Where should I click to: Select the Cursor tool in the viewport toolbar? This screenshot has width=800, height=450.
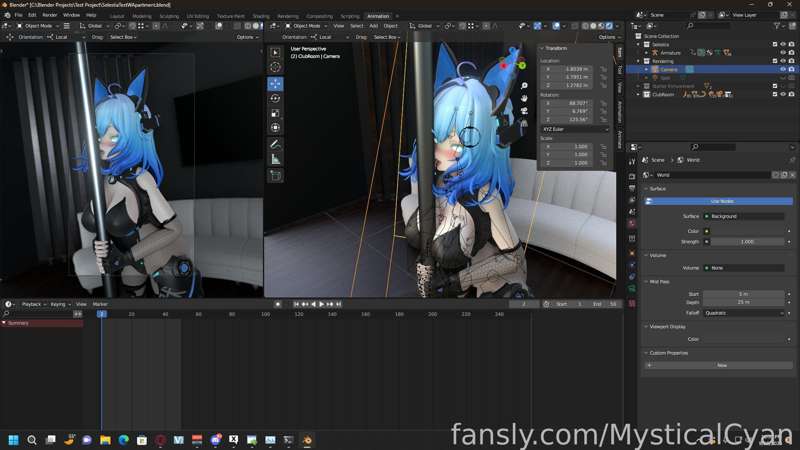[x=275, y=67]
